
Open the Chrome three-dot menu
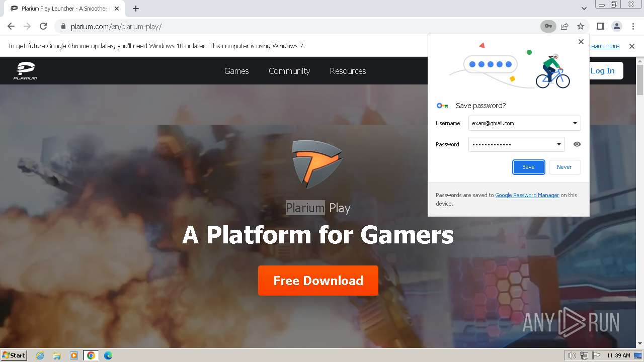(633, 26)
